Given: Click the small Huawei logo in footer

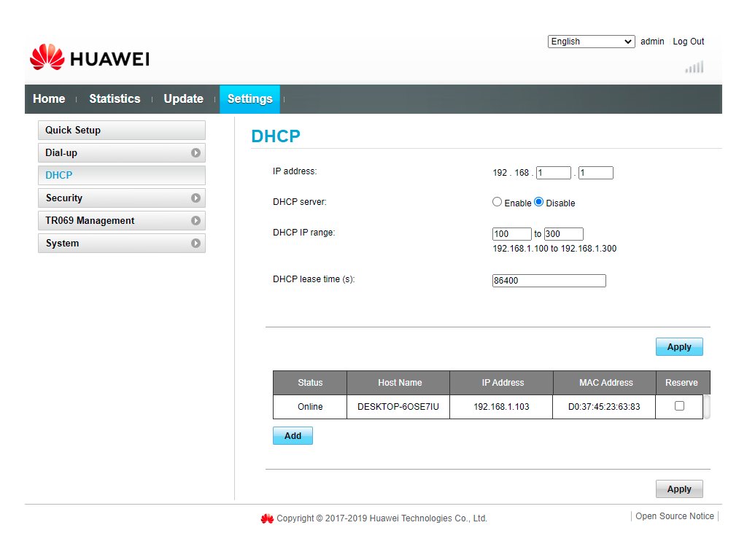Looking at the screenshot, I should pos(267,518).
